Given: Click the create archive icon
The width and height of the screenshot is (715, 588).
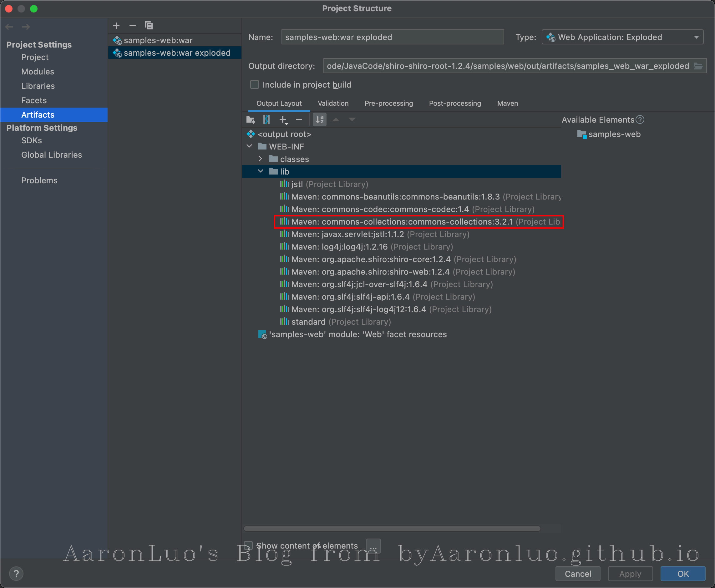Looking at the screenshot, I should 266,119.
